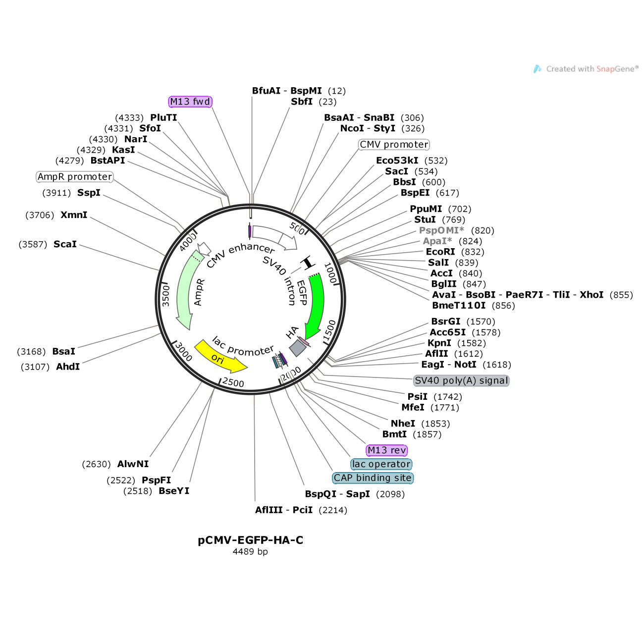Click the pCMV-EGFP-HA-C plasmid title

click(x=251, y=540)
